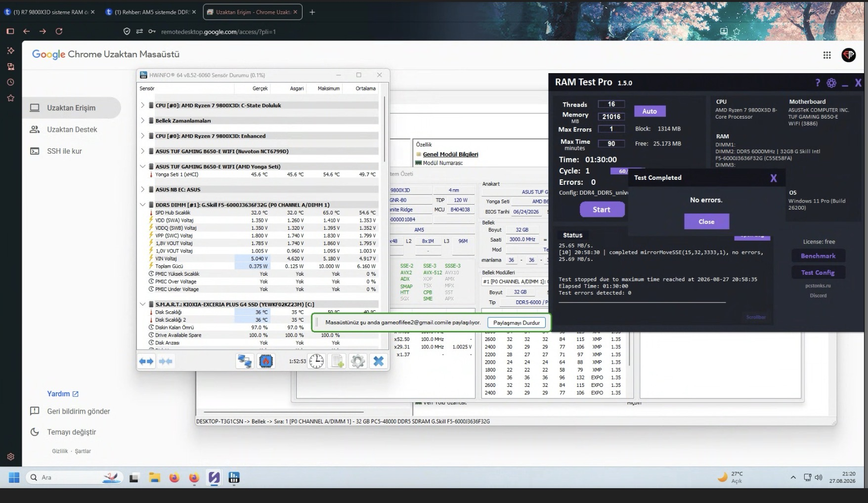Click HWiNFO's chip with flame icon

pyautogui.click(x=266, y=361)
